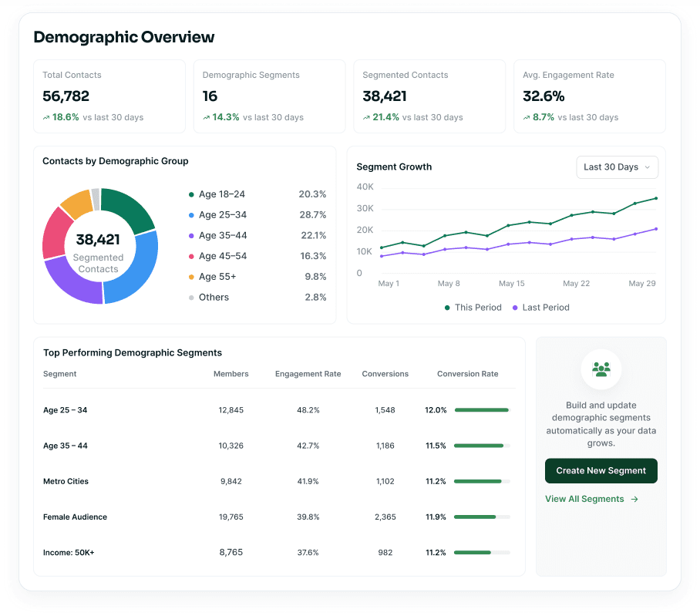Sort by the Engagement Rate column header
This screenshot has height=616, width=700.
click(x=308, y=374)
